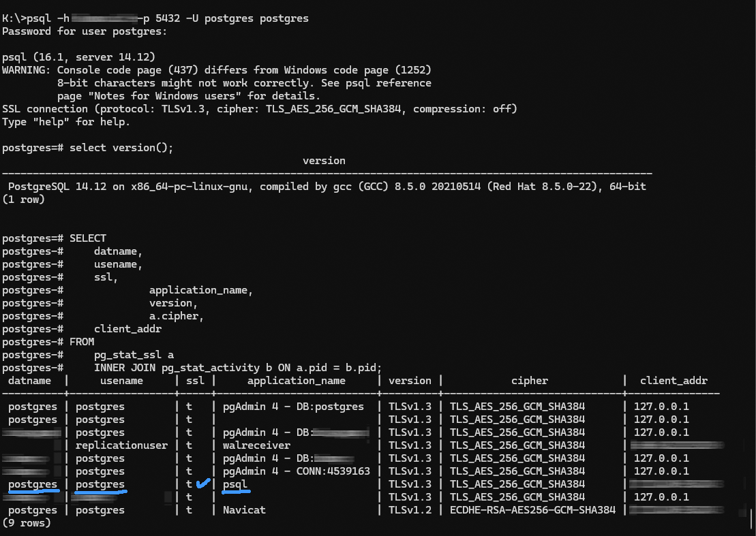Click the walreceiver application entry
This screenshot has width=756, height=536.
257,445
